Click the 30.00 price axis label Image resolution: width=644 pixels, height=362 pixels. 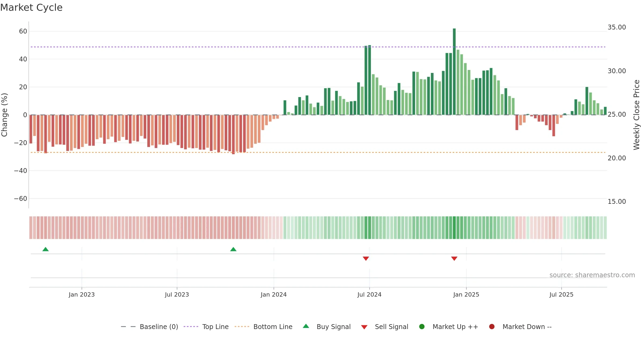point(617,71)
